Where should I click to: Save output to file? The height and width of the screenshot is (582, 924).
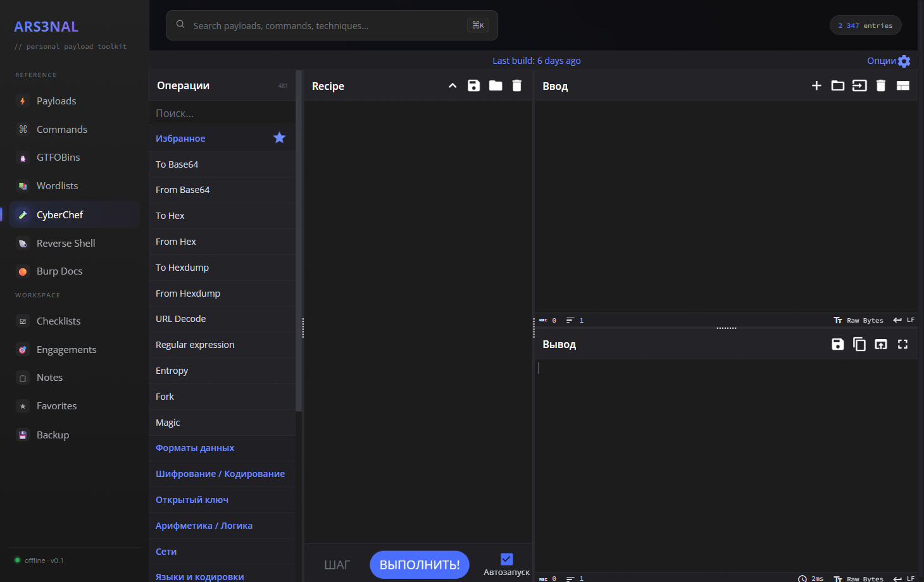coord(838,344)
